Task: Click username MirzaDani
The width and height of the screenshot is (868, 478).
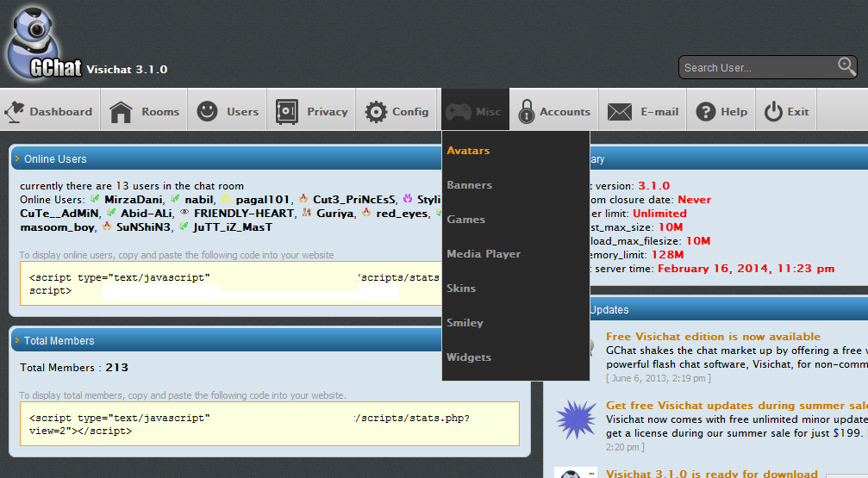Action: [134, 199]
